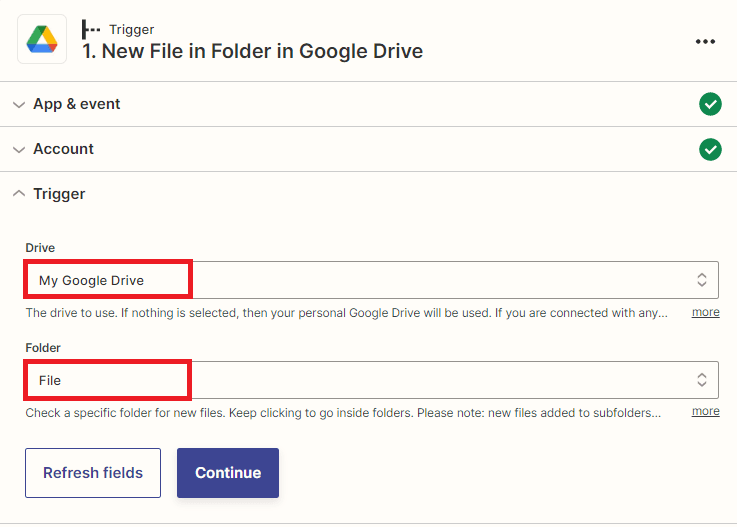Click the up-down arrows in Folder field
This screenshot has width=737, height=527.
point(702,380)
